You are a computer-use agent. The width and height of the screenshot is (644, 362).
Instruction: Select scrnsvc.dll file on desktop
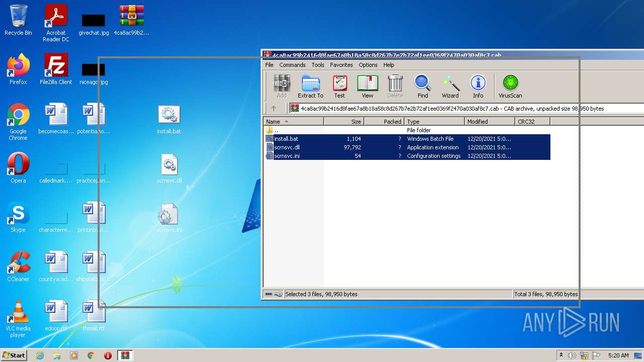tap(169, 169)
